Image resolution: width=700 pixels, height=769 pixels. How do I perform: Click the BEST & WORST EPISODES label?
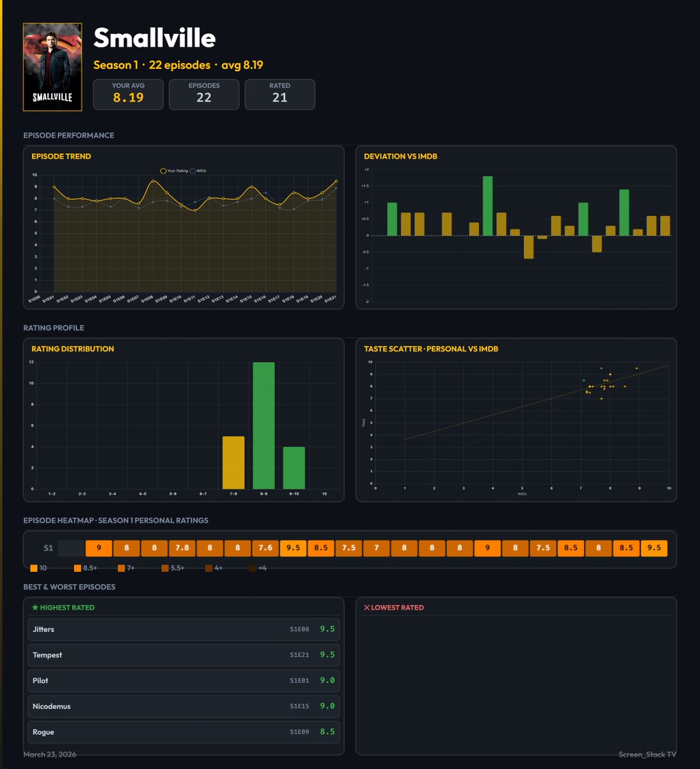pos(69,587)
